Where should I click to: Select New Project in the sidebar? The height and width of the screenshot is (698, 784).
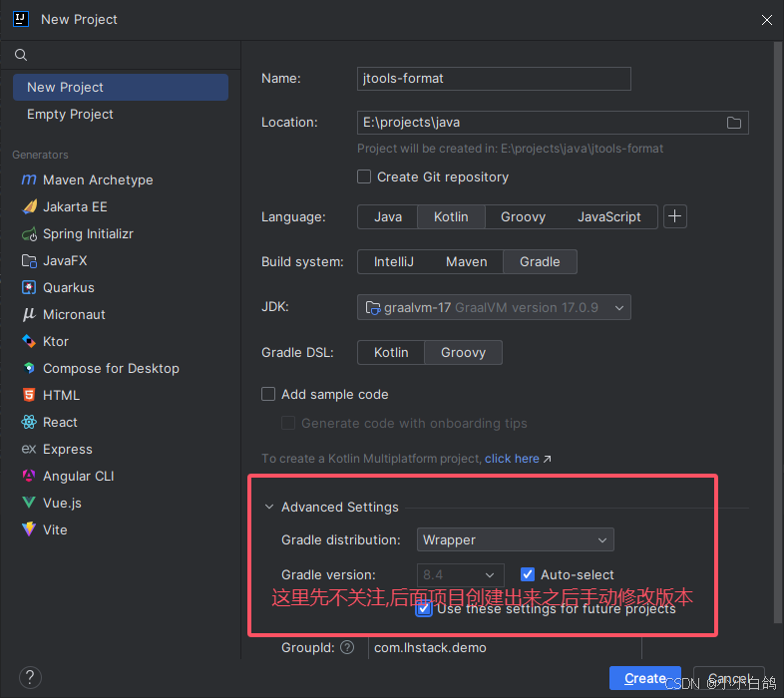click(121, 87)
